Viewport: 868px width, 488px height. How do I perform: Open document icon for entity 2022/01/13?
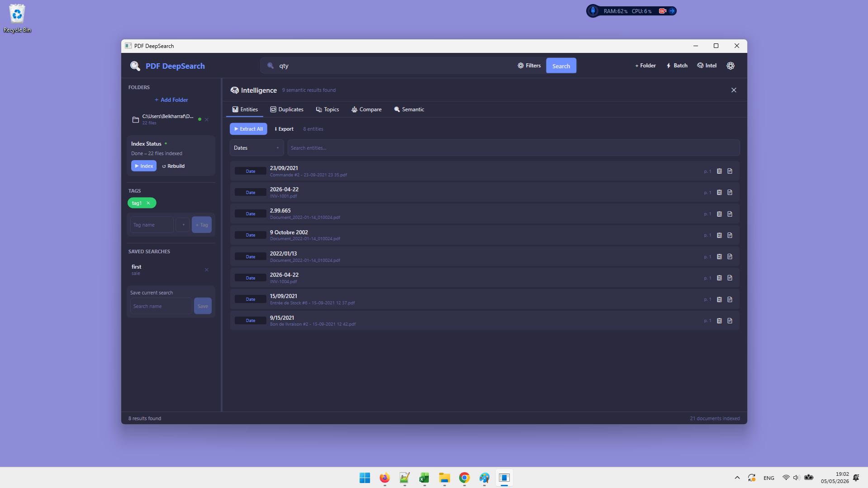pyautogui.click(x=730, y=256)
